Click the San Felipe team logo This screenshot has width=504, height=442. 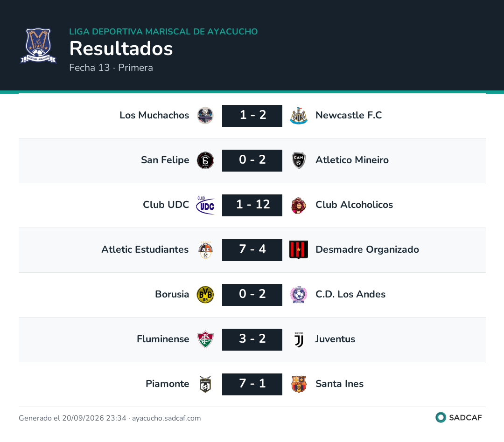tap(205, 160)
